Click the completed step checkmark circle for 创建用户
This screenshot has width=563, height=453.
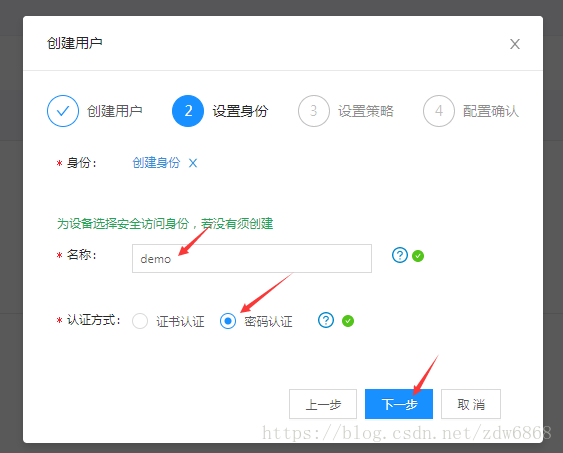[x=63, y=111]
